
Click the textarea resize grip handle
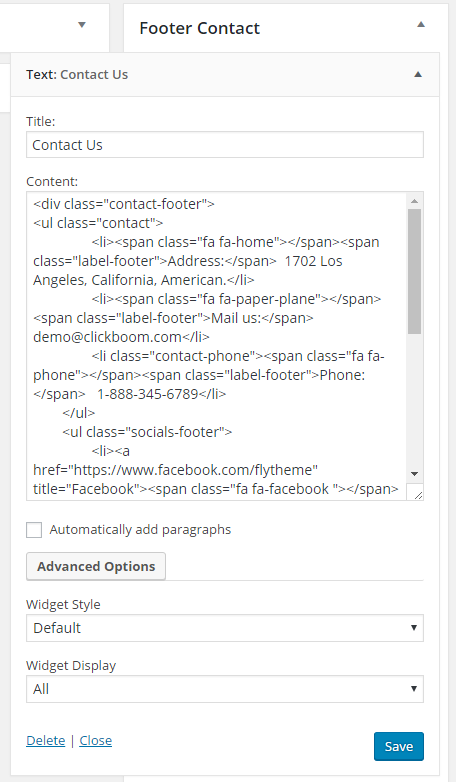415,492
